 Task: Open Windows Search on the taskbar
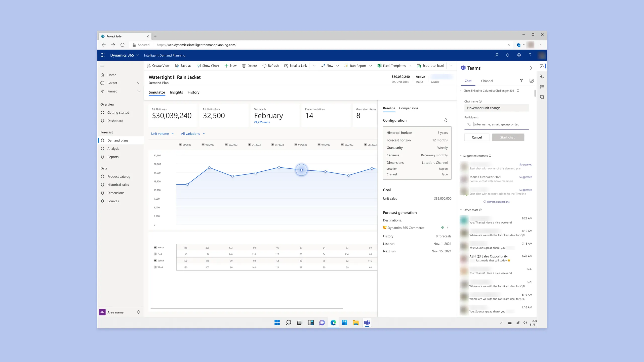point(288,323)
